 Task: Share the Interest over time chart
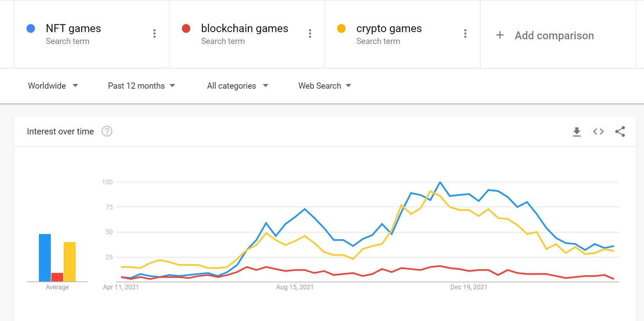[x=620, y=131]
